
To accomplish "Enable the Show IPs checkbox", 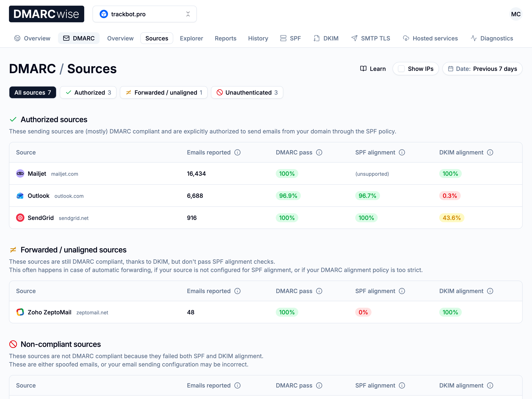I will [401, 69].
